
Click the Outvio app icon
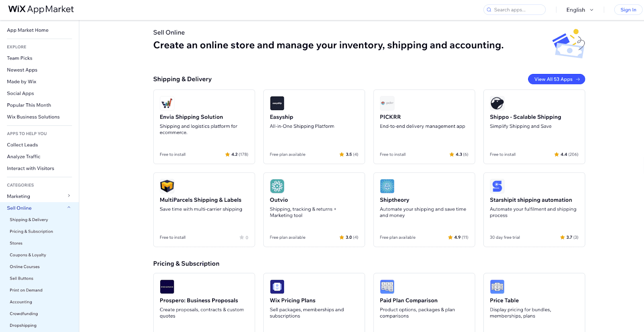tap(277, 186)
